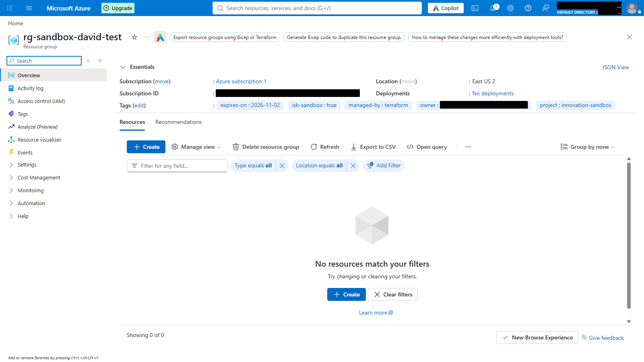Open the hamburger portal menu

pos(29,8)
